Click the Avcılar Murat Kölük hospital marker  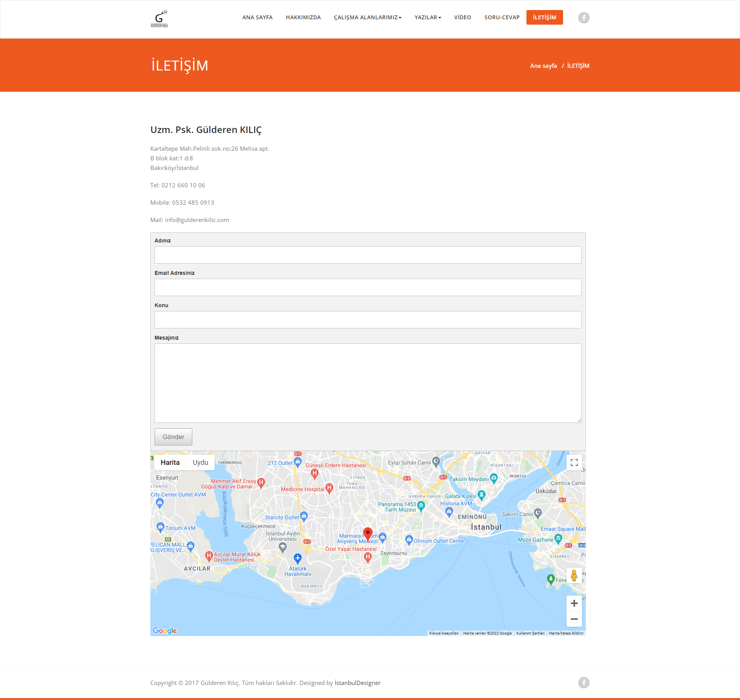[209, 556]
